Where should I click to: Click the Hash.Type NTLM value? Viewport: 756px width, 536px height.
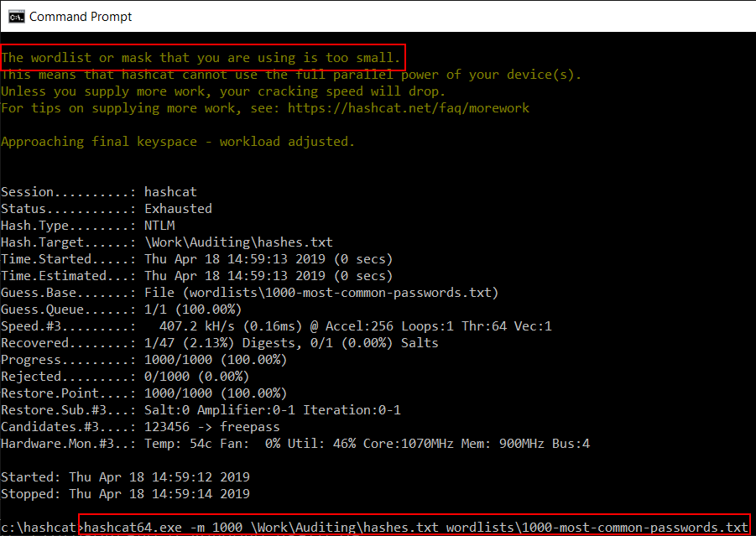click(159, 226)
